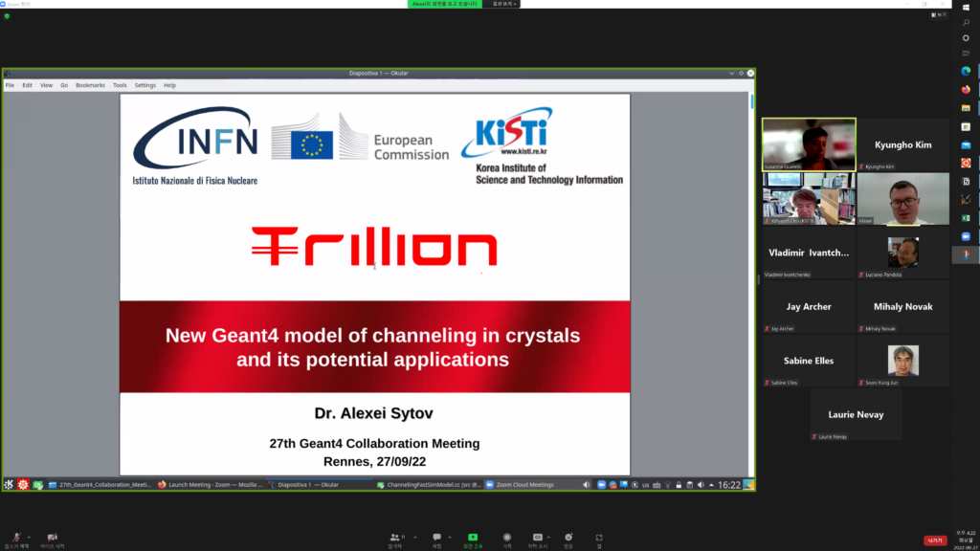Viewport: 980px width, 551px height.
Task: Open the Help menu in Okular
Action: click(x=170, y=85)
